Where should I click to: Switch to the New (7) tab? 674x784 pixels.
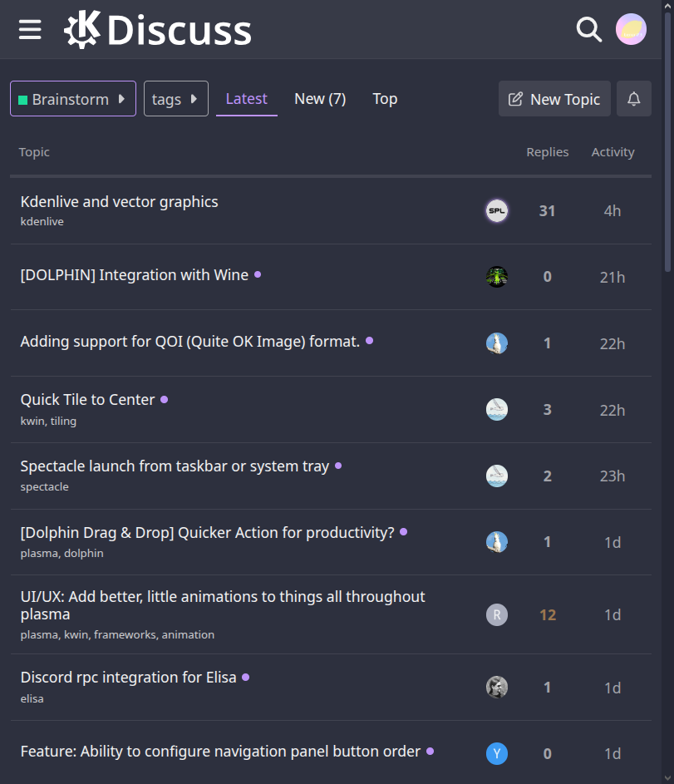coord(320,98)
